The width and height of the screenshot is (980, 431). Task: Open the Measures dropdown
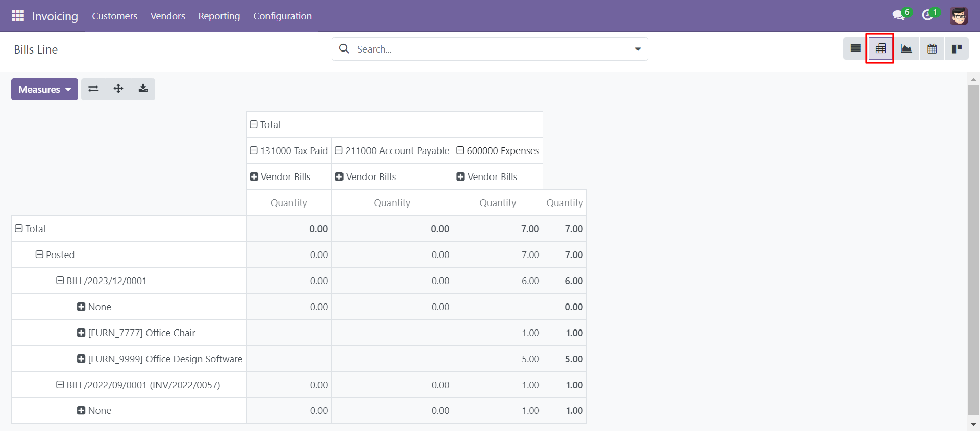pos(44,89)
